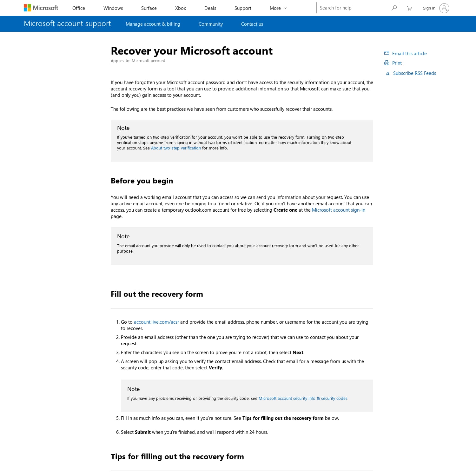
Task: Open the Surface menu item
Action: [149, 8]
